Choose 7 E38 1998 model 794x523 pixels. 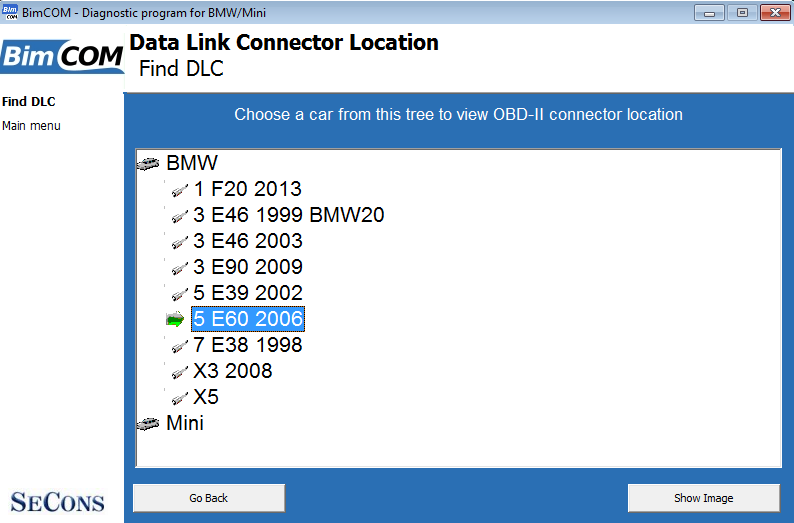click(x=248, y=345)
